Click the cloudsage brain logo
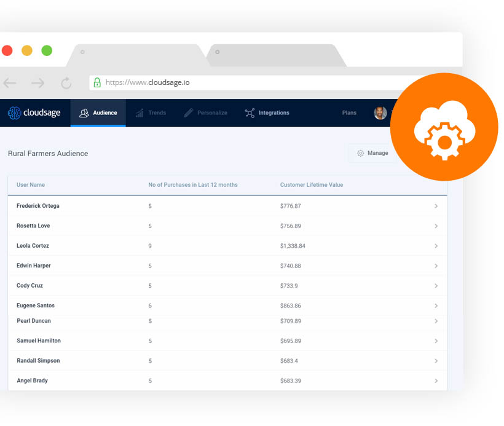Screen dimensions: 504x426 15,113
